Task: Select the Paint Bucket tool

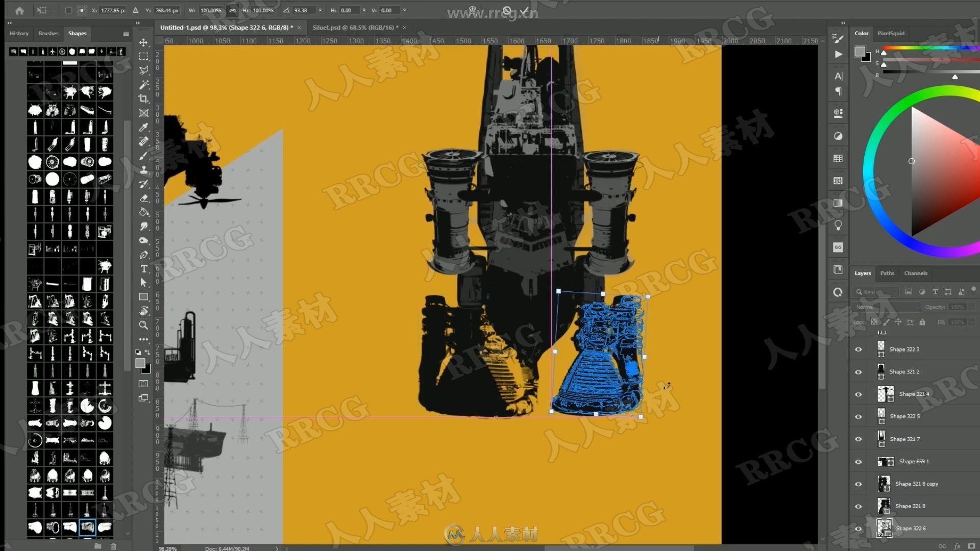Action: click(x=144, y=212)
